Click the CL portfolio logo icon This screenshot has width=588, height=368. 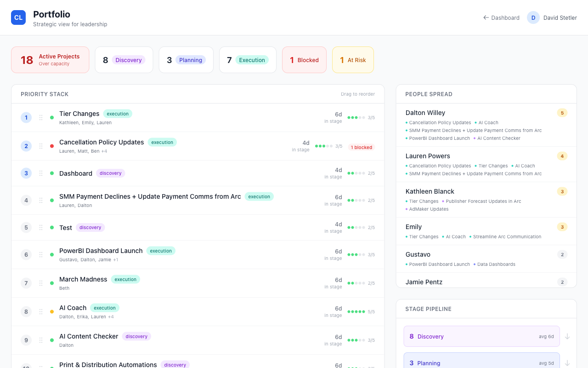(18, 17)
